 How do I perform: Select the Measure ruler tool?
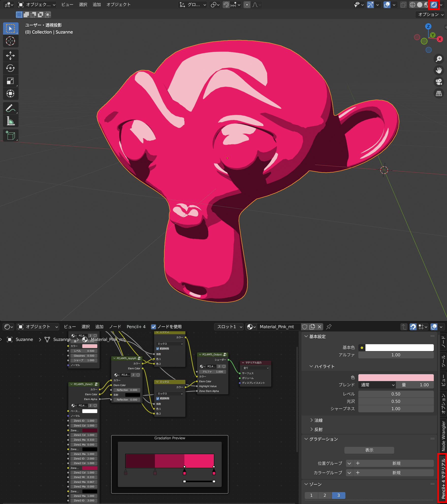tap(10, 121)
